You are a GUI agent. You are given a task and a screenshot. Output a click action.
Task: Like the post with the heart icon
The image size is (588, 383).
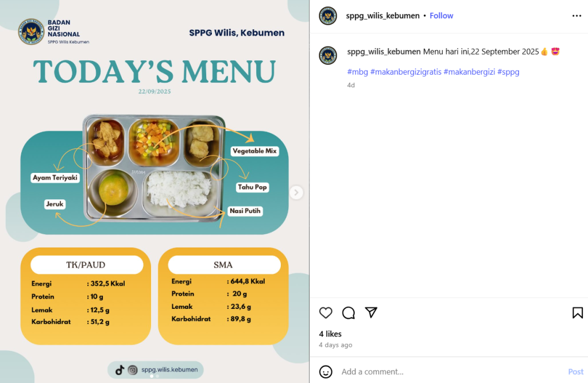[x=326, y=312]
